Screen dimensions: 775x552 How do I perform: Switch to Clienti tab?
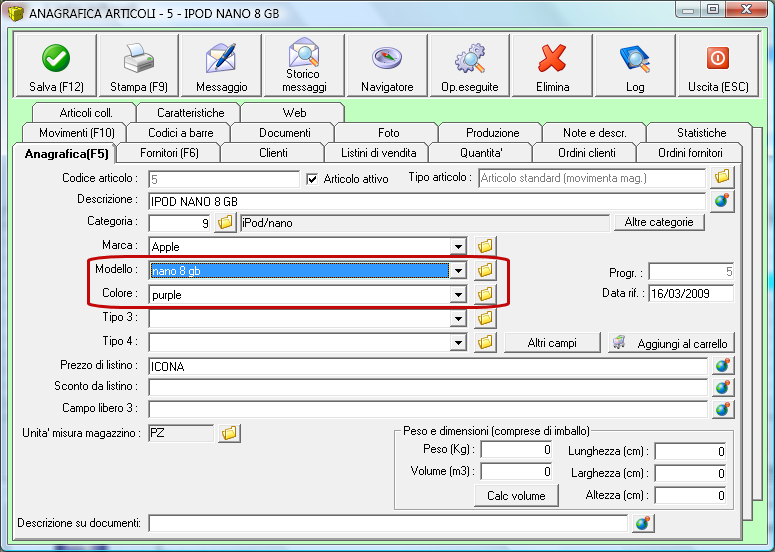(273, 153)
